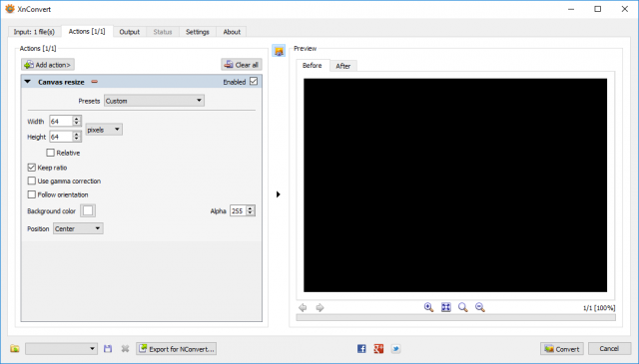The height and width of the screenshot is (364, 639).
Task: Go to previous preview image arrow
Action: point(303,307)
